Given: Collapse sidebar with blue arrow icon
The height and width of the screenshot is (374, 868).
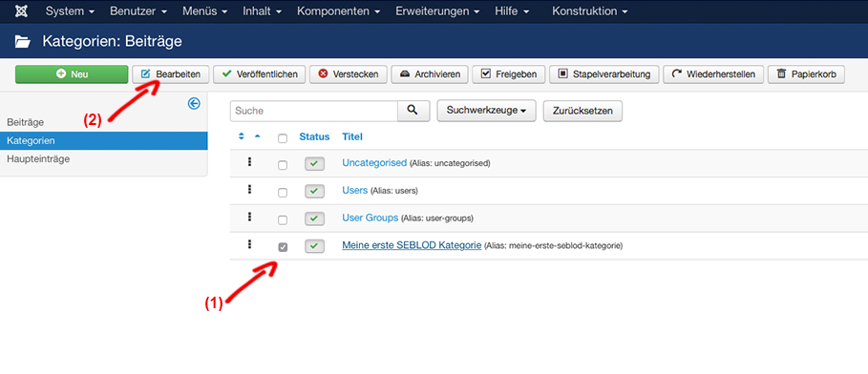Looking at the screenshot, I should point(194,103).
